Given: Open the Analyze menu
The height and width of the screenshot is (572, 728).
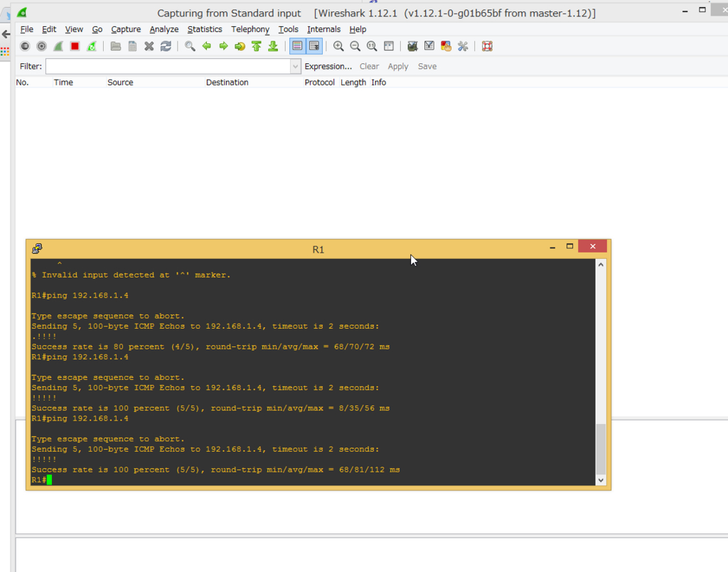Looking at the screenshot, I should pos(164,29).
